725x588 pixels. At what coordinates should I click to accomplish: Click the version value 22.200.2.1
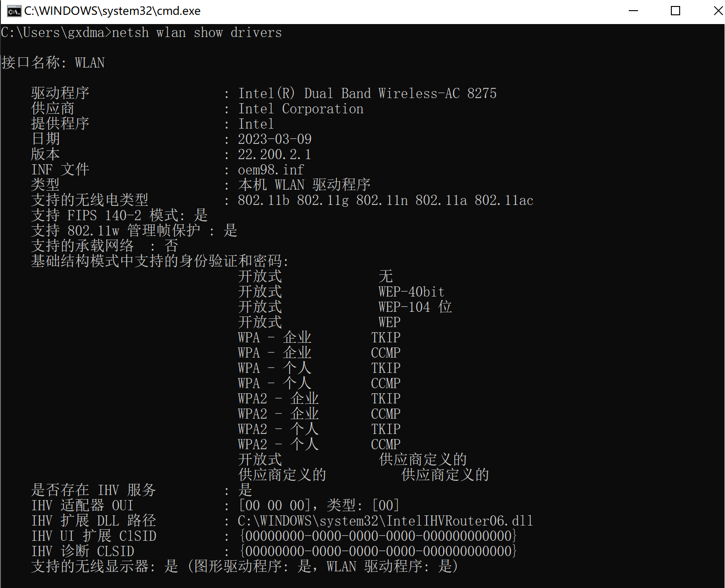point(274,155)
